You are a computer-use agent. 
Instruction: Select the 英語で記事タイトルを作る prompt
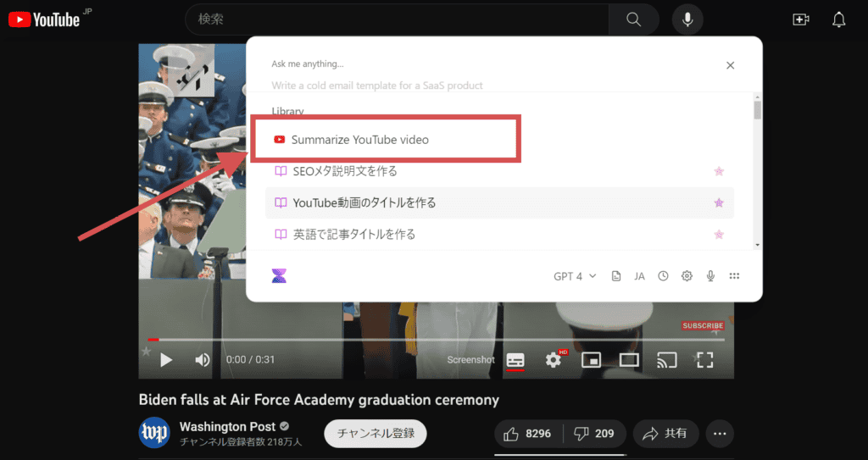(499, 234)
